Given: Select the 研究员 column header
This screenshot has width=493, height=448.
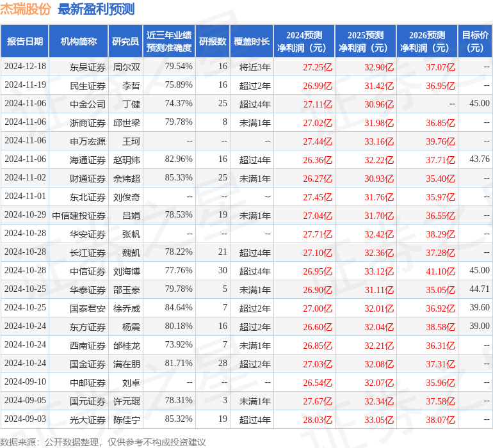Looking at the screenshot, I should point(125,41).
